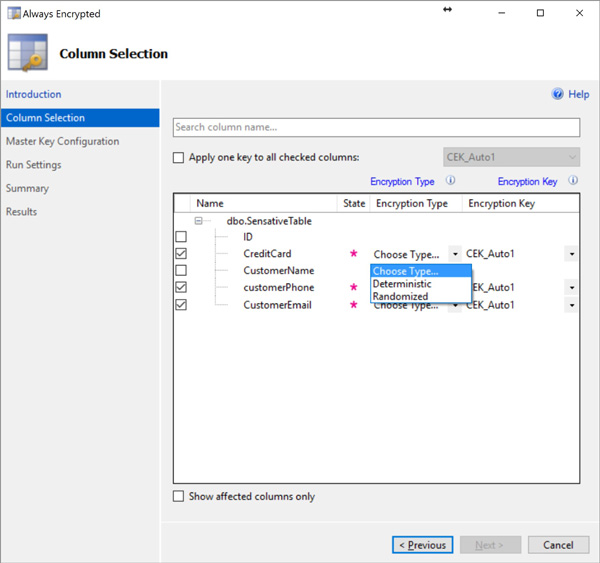
Task: Click the Search column name field
Action: click(376, 127)
